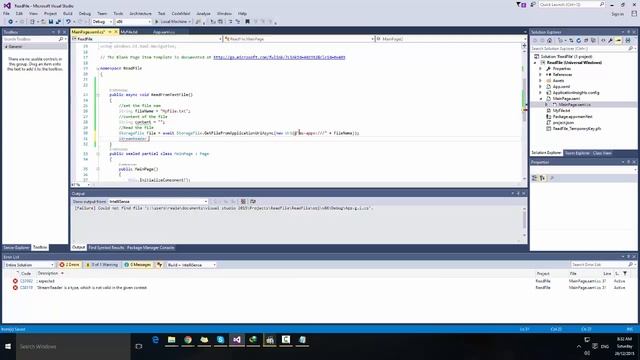Viewport: 640px width, 360px height.
Task: Click the Code column header in Error List
Action: click(x=26, y=273)
